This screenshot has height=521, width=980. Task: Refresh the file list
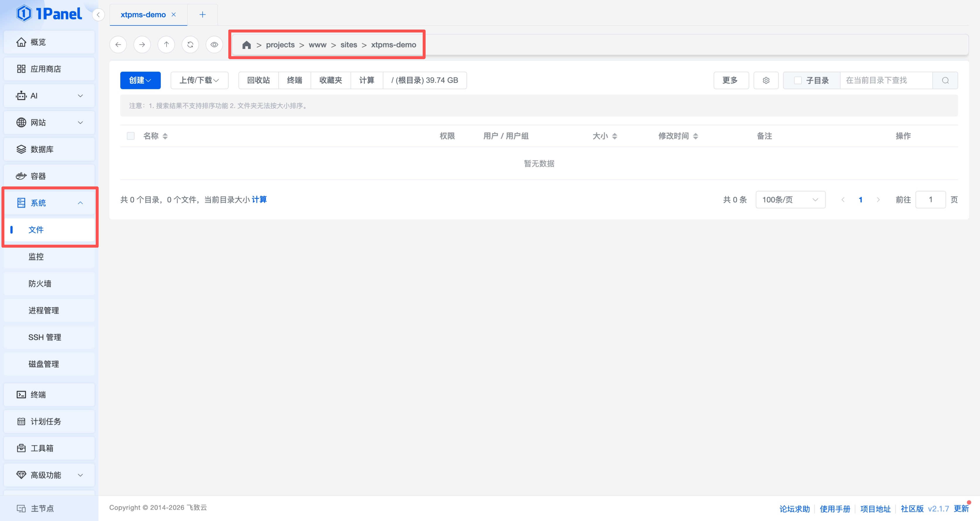click(190, 45)
